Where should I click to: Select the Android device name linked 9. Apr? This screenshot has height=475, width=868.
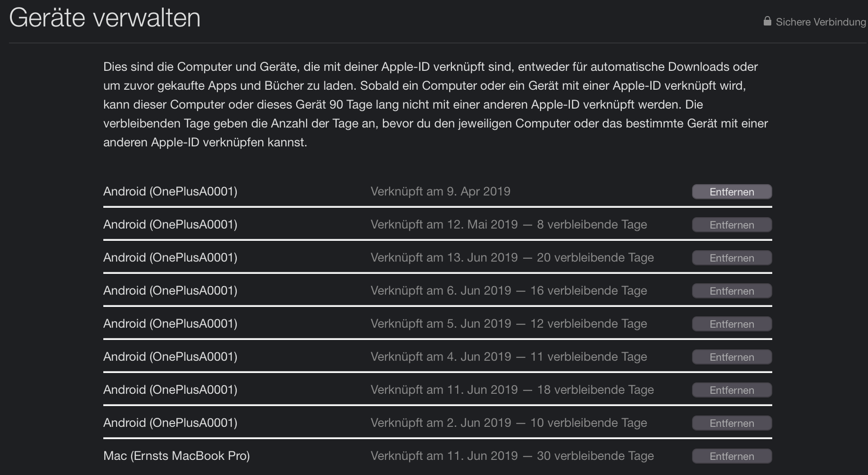(170, 191)
